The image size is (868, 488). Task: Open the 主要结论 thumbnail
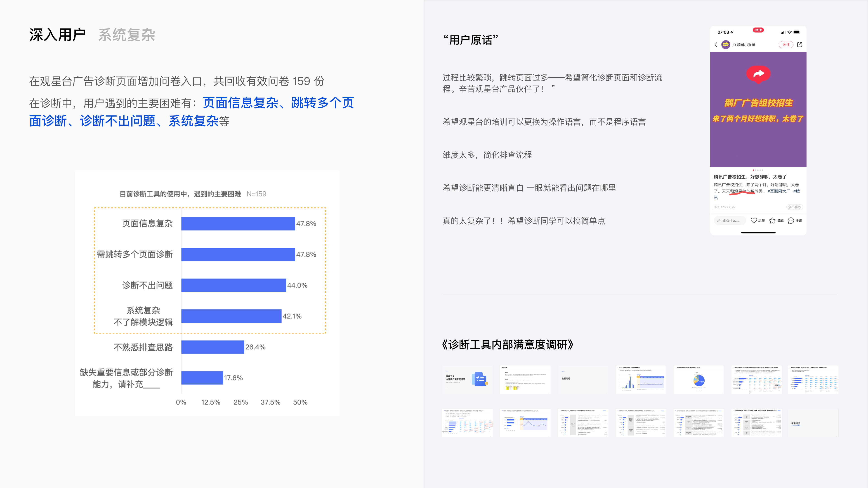tap(583, 380)
